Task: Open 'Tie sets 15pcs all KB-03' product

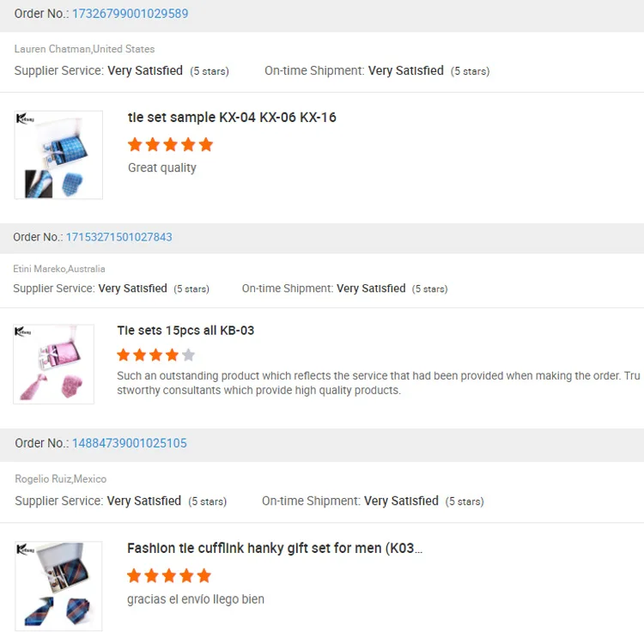Action: coord(185,331)
